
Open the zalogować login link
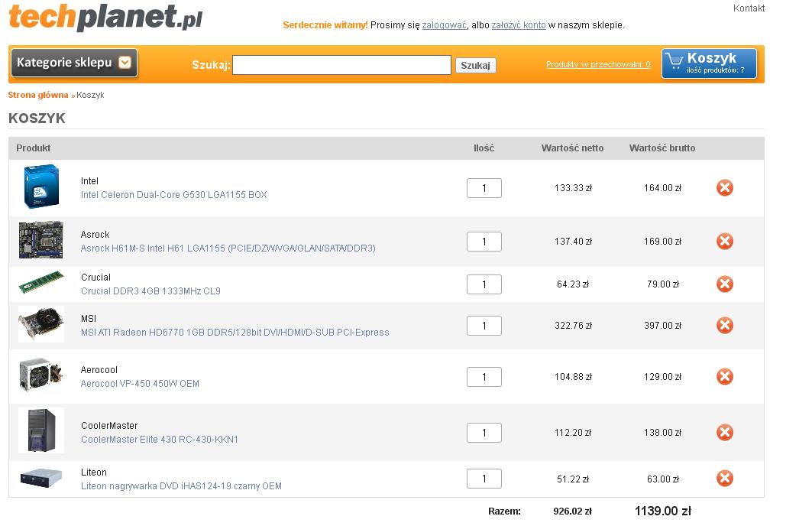444,25
